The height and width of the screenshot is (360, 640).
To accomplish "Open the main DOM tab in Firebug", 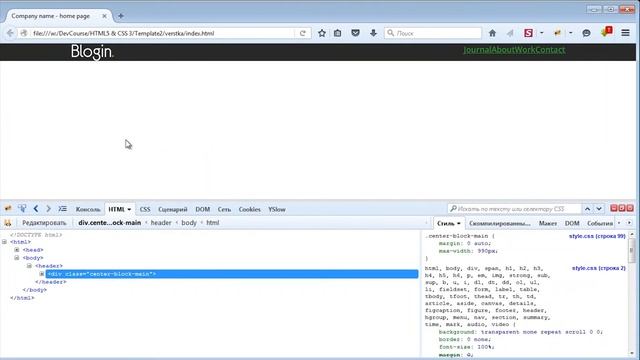I will coord(202,209).
